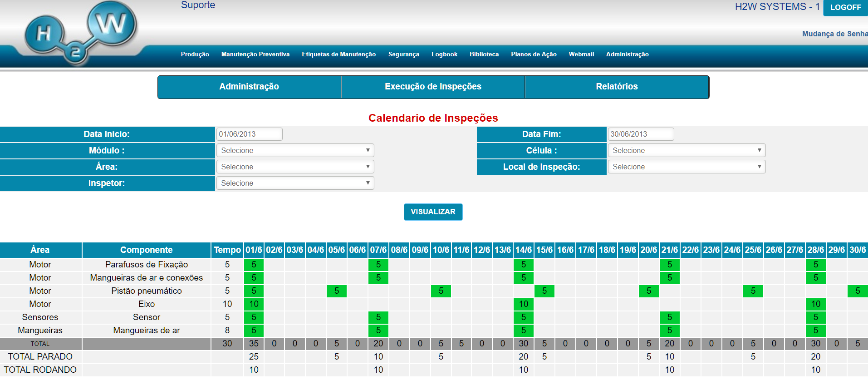Click the Webmail menu item
Image resolution: width=868 pixels, height=380 pixels.
[581, 54]
